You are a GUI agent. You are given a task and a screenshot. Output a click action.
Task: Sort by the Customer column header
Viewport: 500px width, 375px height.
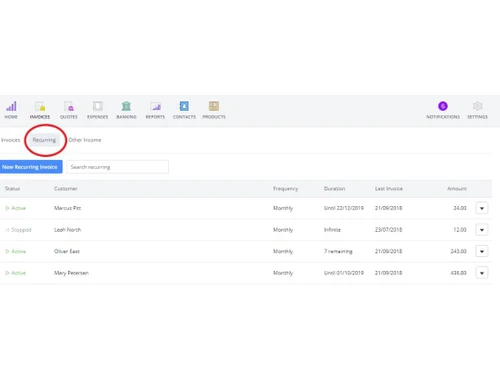(x=66, y=189)
